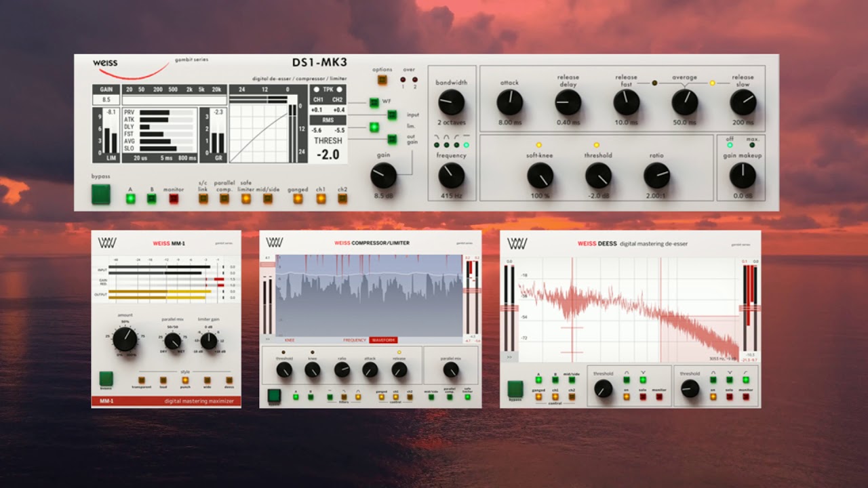The height and width of the screenshot is (488, 868).
Task: Expand the Compressor/Limiter meter panel with >> arrows
Action: (268, 338)
